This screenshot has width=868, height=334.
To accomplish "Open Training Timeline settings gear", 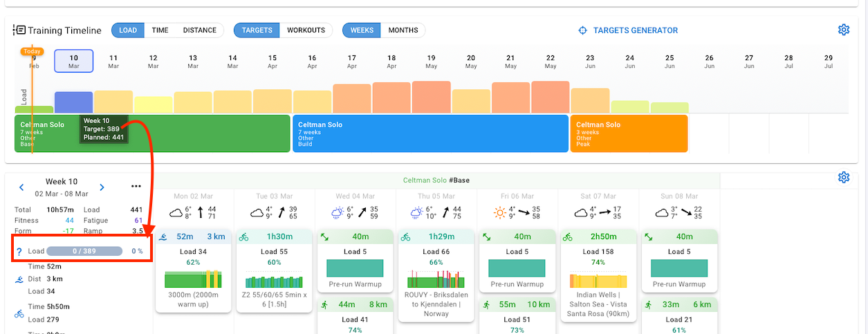I will tap(843, 30).
